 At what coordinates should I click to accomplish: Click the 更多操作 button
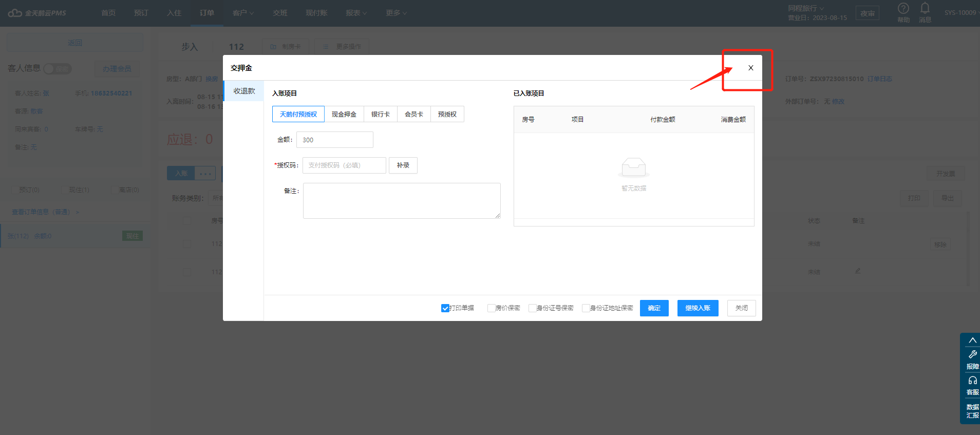pyautogui.click(x=342, y=47)
